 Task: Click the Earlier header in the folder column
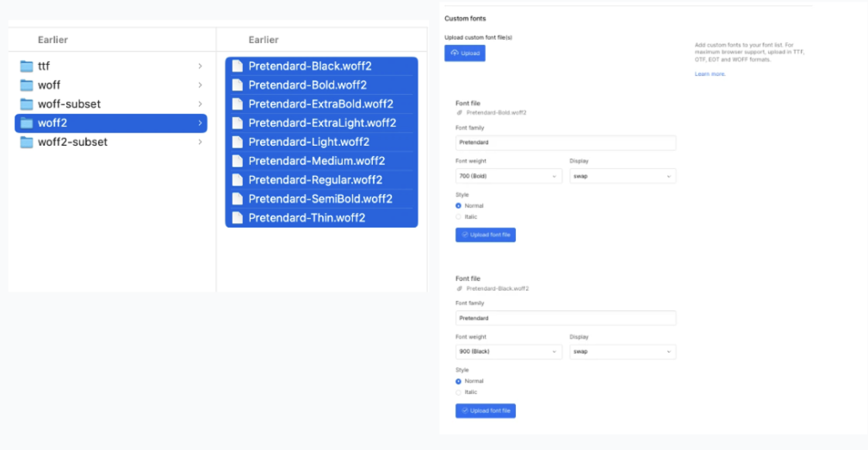point(53,40)
